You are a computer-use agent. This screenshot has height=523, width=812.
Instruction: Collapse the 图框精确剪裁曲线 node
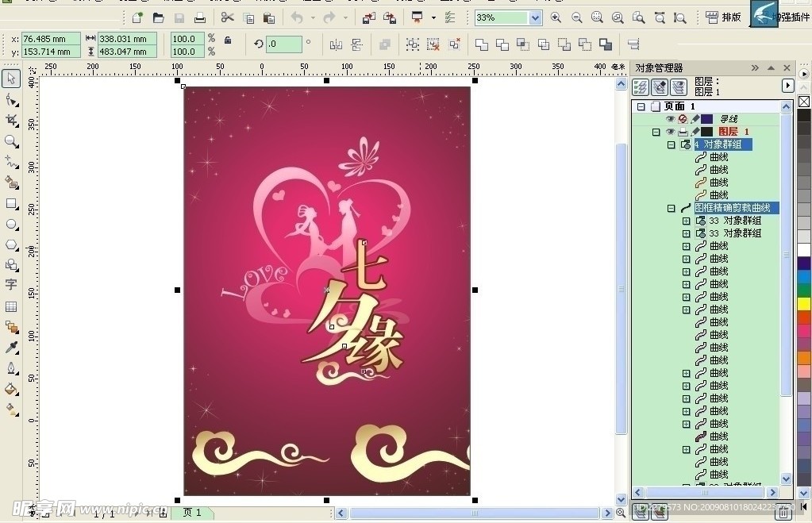click(672, 208)
